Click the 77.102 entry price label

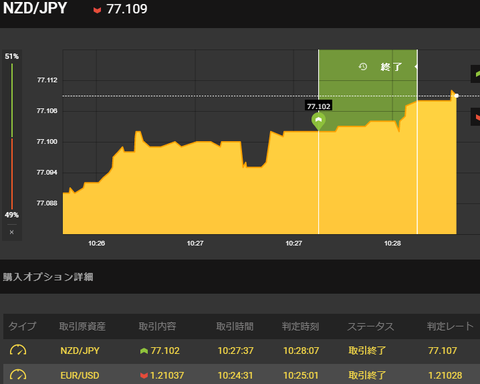(319, 106)
